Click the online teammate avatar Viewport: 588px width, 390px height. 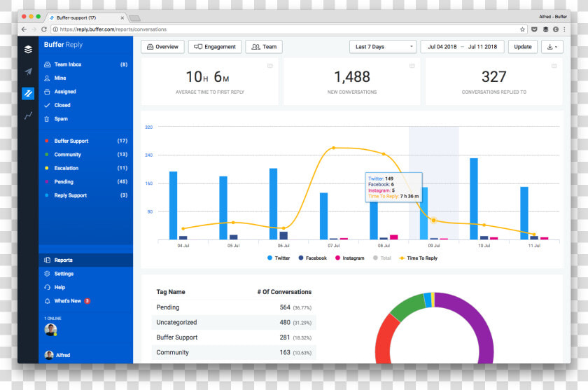(x=50, y=330)
